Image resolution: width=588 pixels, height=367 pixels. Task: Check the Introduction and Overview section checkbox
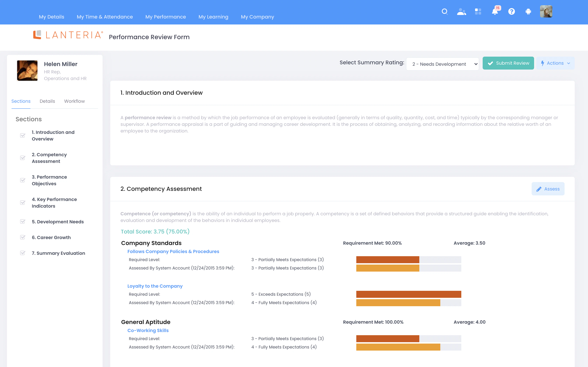23,135
